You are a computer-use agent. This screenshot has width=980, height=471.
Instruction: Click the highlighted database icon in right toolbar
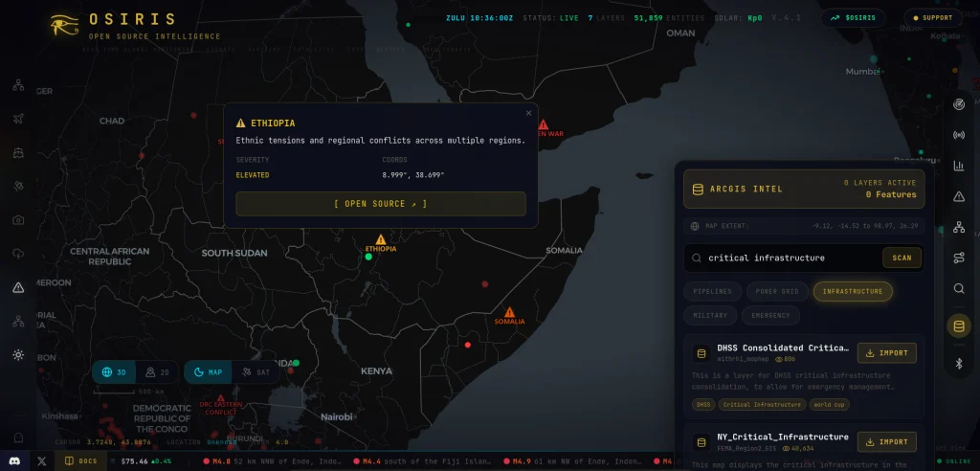959,325
